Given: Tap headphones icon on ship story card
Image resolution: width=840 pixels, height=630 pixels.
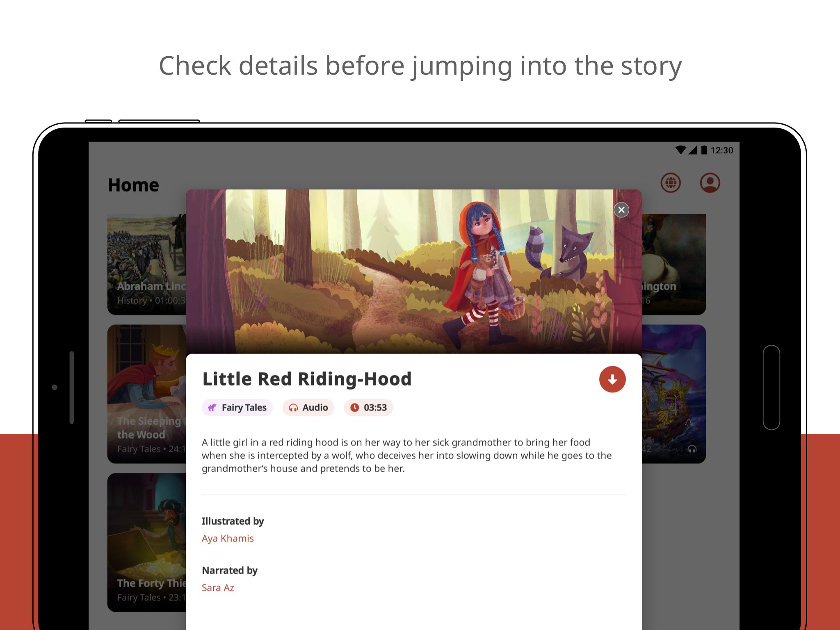Looking at the screenshot, I should (x=692, y=449).
